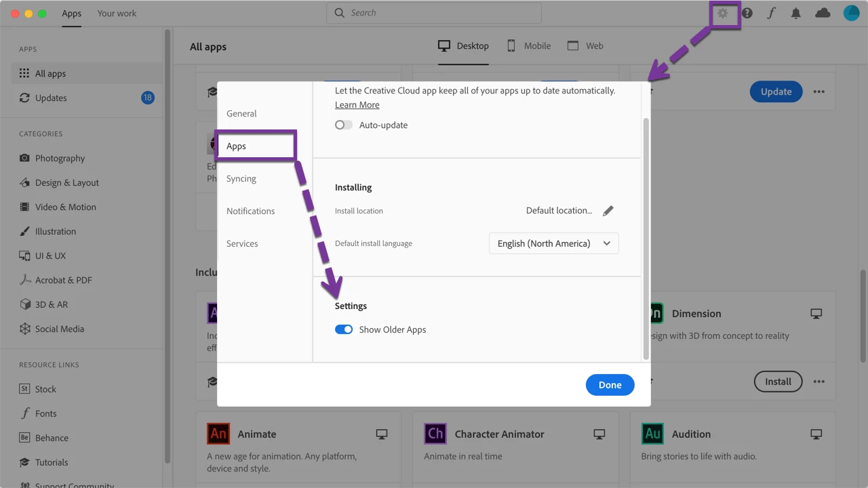868x488 pixels.
Task: Switch to the Web apps tab
Action: point(585,46)
